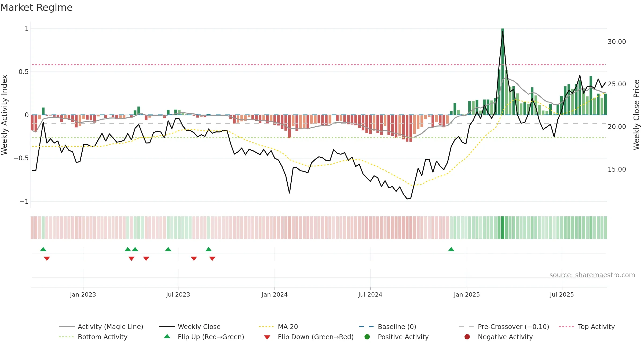Toggle the MA 20 legend entry

[x=278, y=327]
